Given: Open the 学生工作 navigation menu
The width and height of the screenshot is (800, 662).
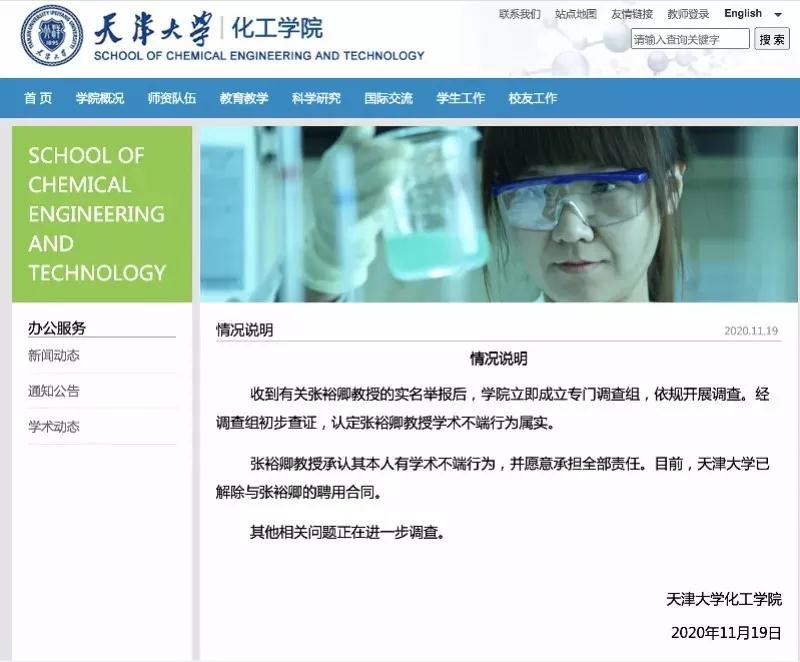Looking at the screenshot, I should pos(461,98).
